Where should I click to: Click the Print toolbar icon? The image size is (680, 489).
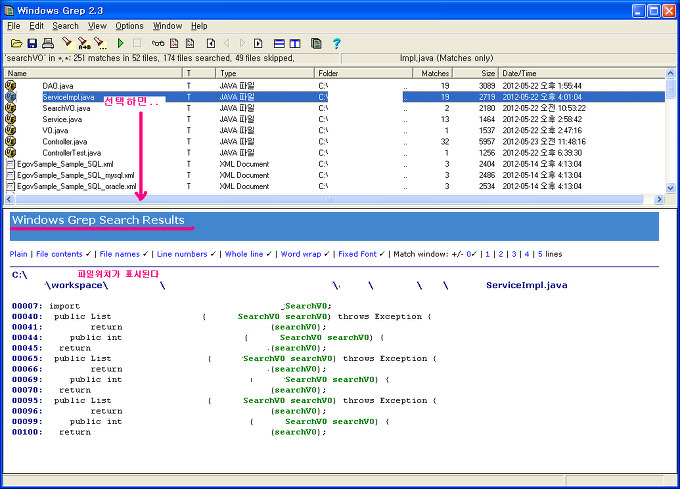(x=48, y=43)
